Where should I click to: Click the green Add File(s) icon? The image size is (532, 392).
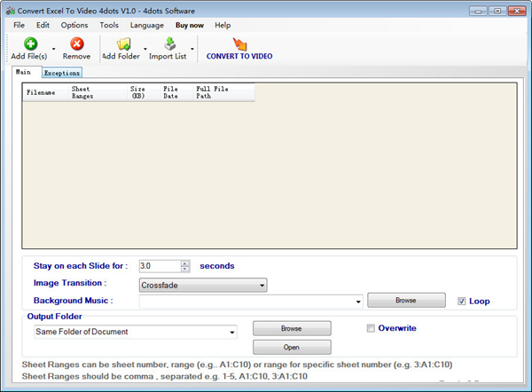coord(30,43)
